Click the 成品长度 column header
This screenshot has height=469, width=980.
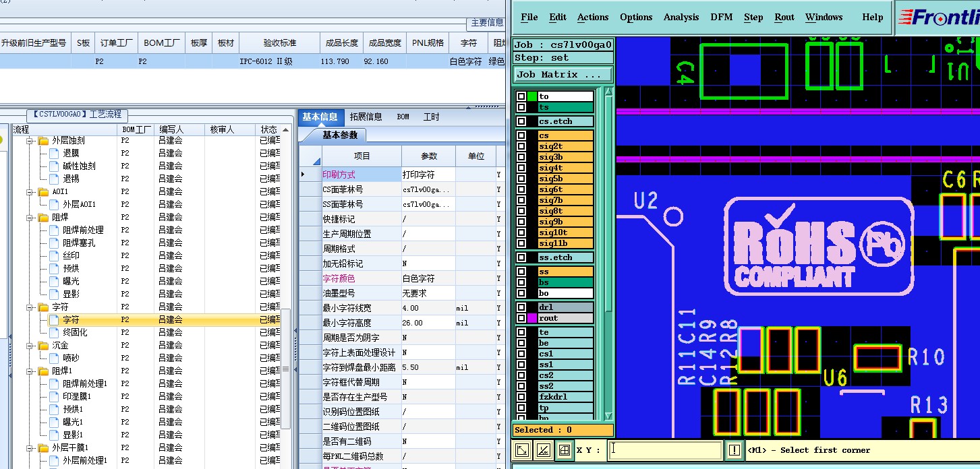pyautogui.click(x=341, y=43)
